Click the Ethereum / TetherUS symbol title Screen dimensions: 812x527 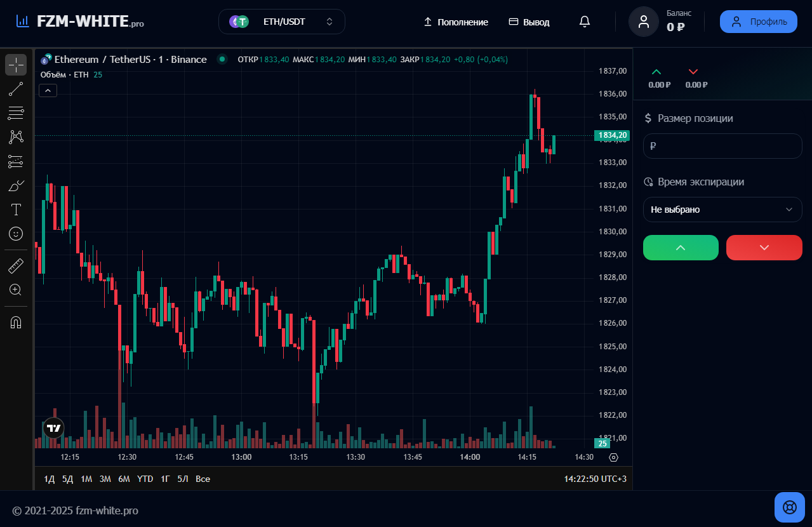131,60
